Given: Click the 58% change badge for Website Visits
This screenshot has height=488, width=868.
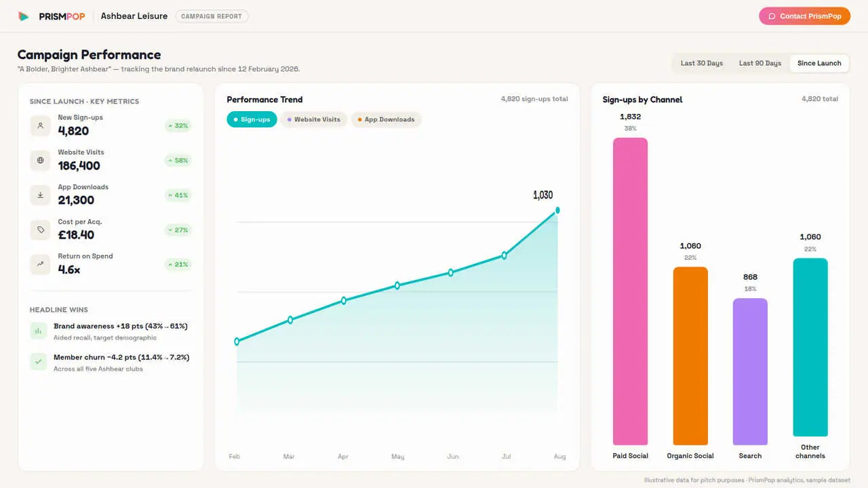Looking at the screenshot, I should click(178, 161).
